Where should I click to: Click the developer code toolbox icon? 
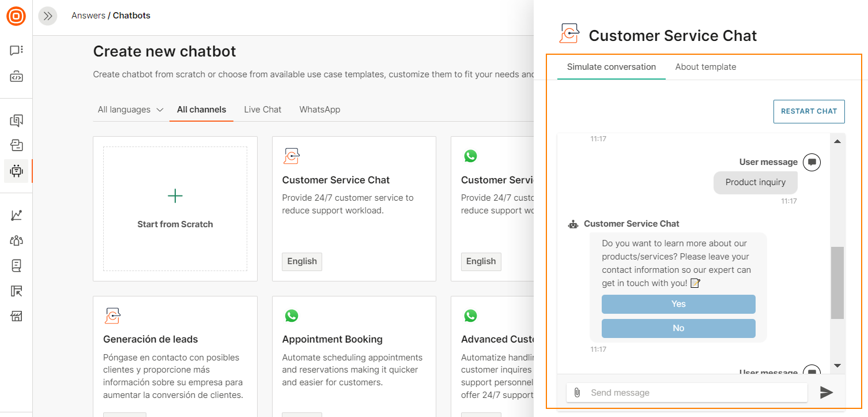point(16,77)
